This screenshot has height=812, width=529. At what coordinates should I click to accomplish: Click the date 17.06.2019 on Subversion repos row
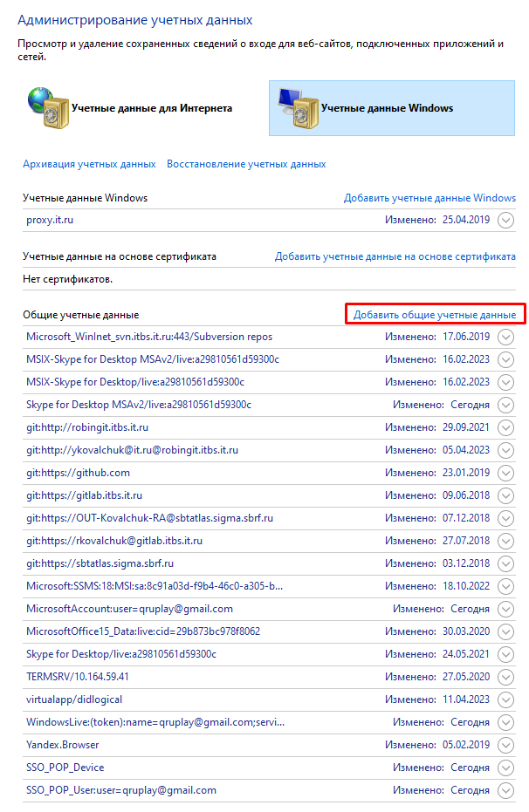click(466, 338)
